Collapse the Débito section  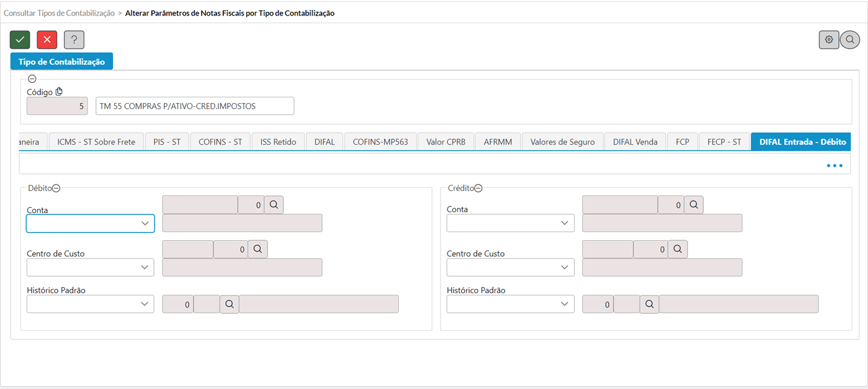(x=56, y=189)
